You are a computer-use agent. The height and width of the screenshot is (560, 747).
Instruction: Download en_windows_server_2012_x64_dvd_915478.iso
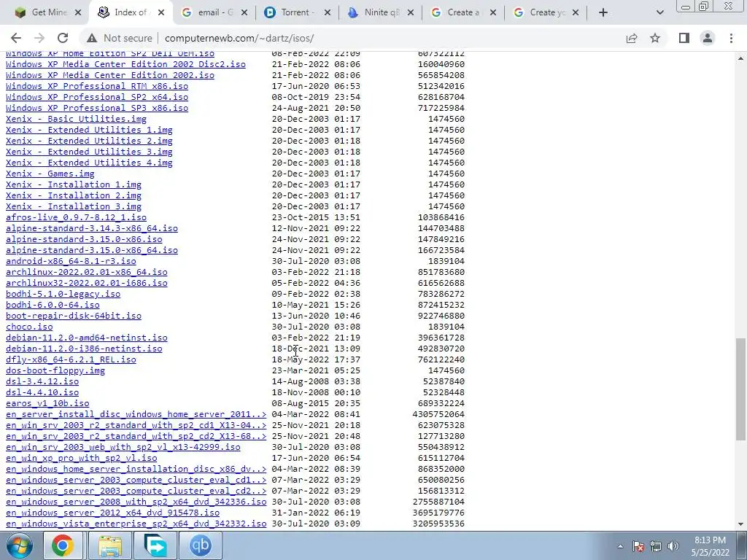[x=112, y=513]
